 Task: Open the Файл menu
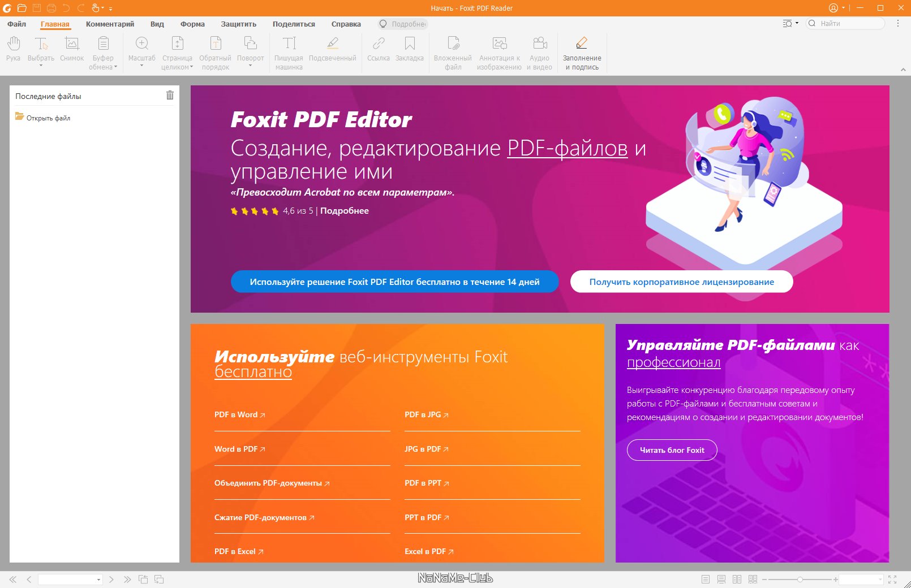16,24
